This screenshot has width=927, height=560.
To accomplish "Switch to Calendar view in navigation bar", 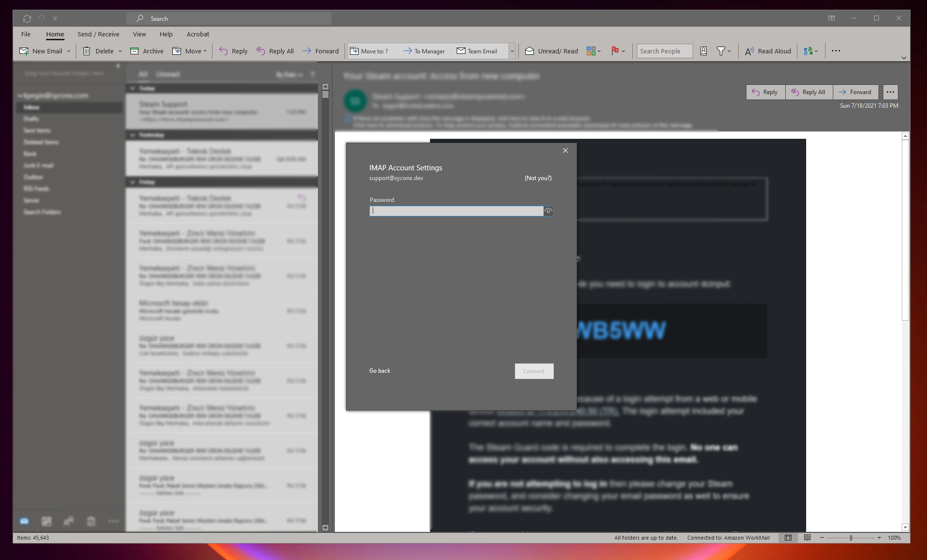I will [47, 521].
